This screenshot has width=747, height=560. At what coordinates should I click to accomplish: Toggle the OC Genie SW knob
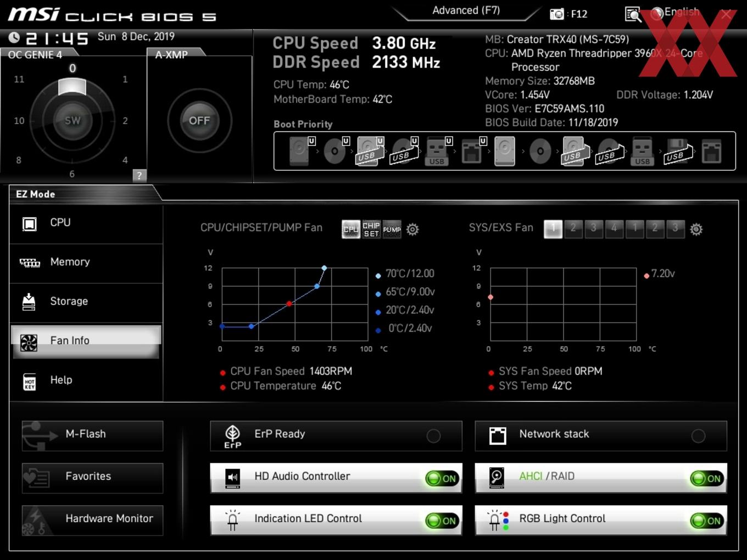[73, 120]
